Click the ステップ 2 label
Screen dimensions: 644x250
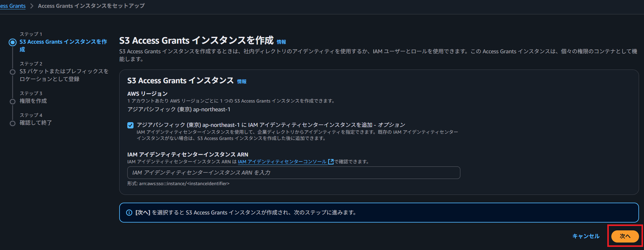[x=31, y=64]
